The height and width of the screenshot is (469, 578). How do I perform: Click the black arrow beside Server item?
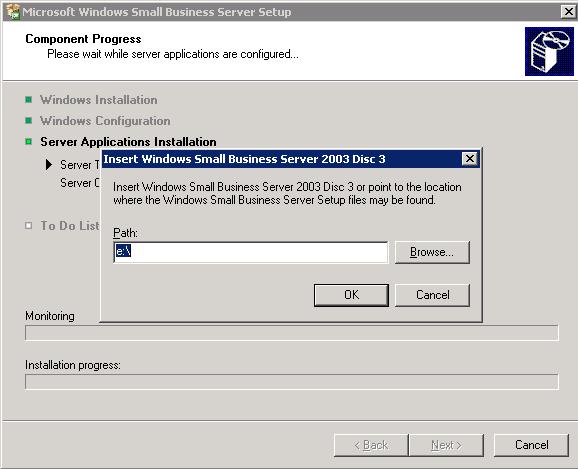tap(49, 164)
